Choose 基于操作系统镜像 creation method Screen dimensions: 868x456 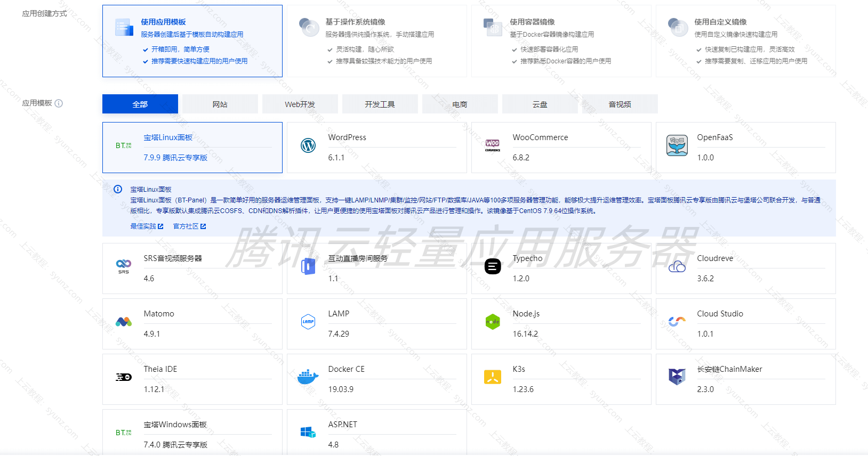point(377,41)
